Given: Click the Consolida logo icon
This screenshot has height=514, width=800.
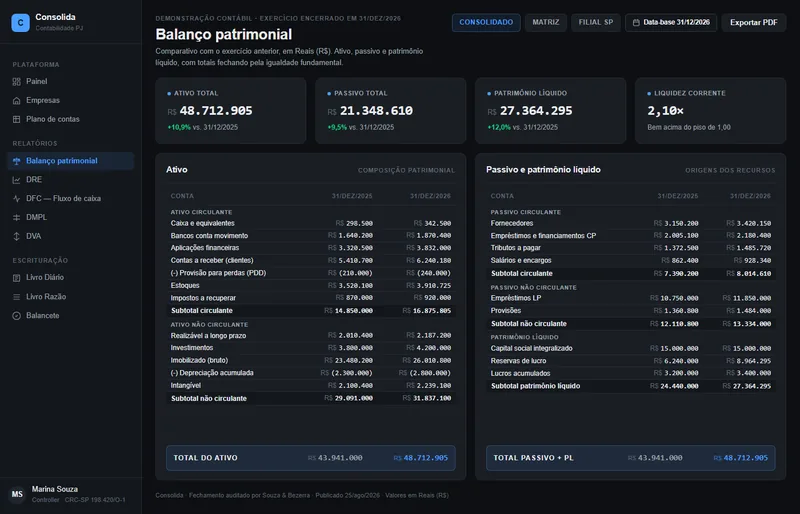Looking at the screenshot, I should (20, 22).
